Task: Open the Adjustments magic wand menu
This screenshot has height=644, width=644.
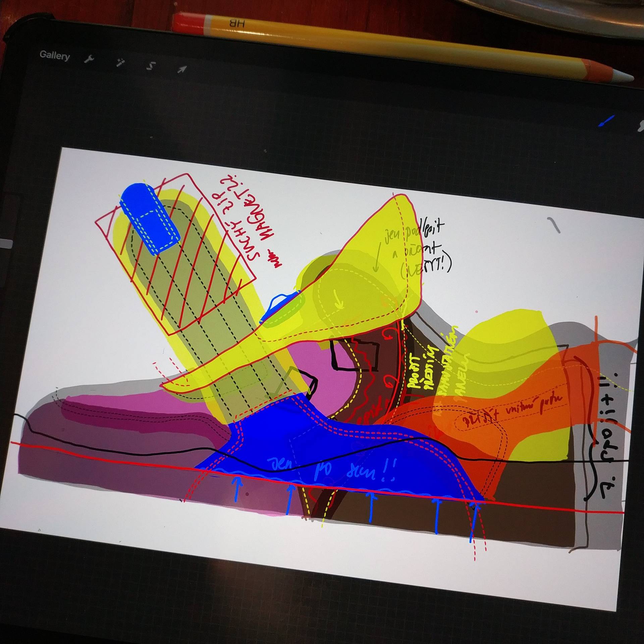Action: pyautogui.click(x=120, y=62)
